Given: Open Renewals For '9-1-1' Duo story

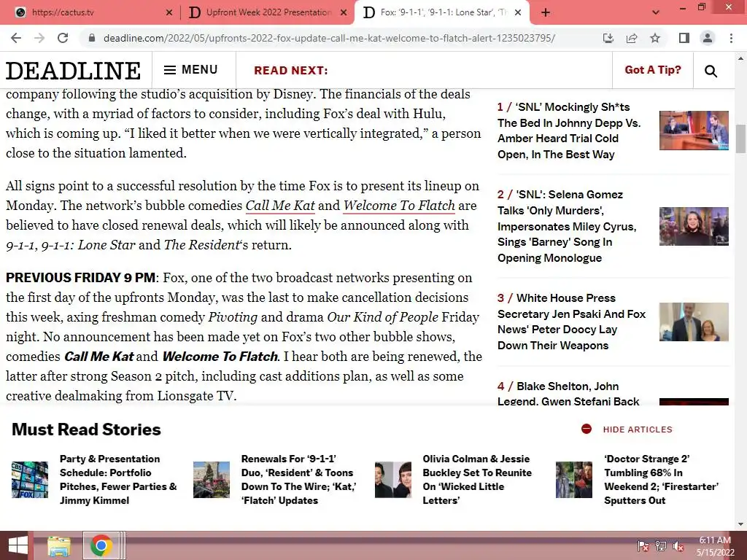Looking at the screenshot, I should click(x=298, y=480).
